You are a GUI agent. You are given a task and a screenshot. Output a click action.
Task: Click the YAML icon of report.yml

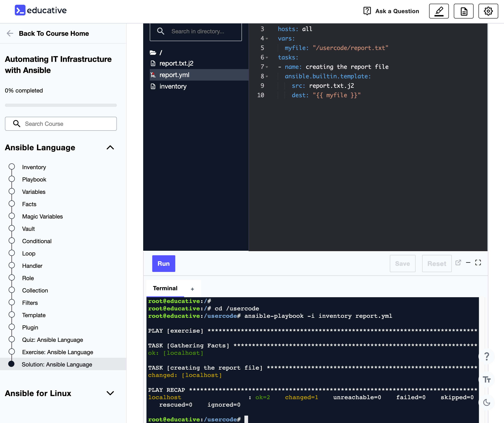[x=153, y=75]
